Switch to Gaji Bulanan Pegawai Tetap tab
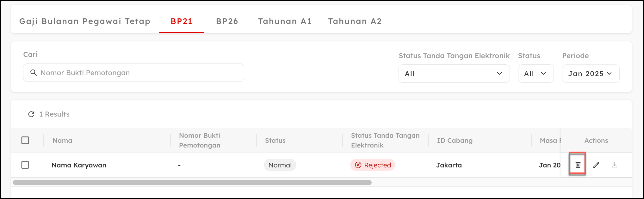644x199 pixels. (x=85, y=21)
